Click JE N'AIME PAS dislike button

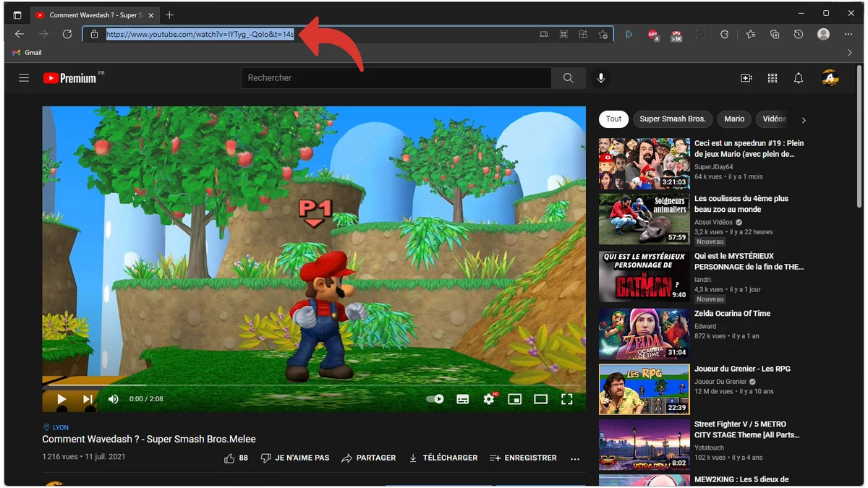click(x=295, y=458)
